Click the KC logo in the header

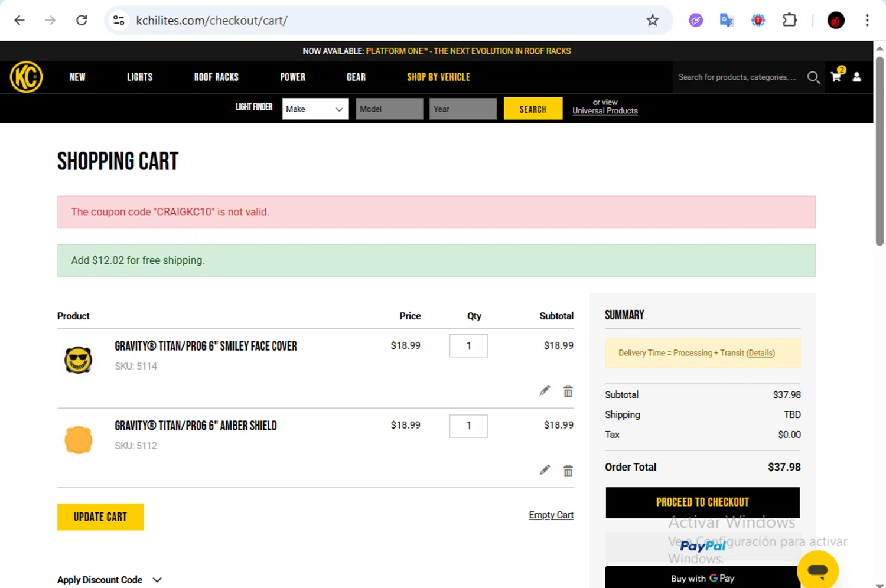tap(26, 77)
